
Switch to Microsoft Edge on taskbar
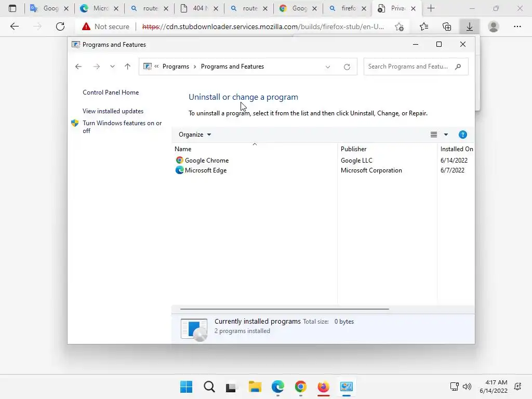tap(277, 387)
